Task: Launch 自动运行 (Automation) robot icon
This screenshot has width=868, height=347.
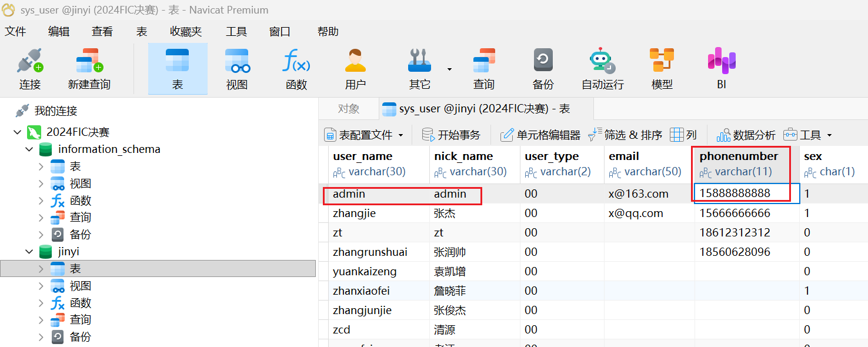Action: [602, 69]
